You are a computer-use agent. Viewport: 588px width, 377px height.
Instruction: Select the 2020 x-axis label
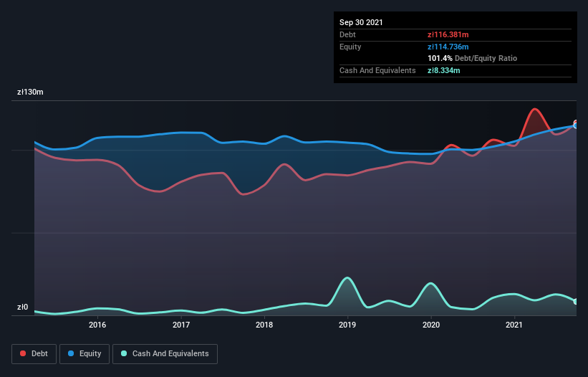tap(431, 325)
